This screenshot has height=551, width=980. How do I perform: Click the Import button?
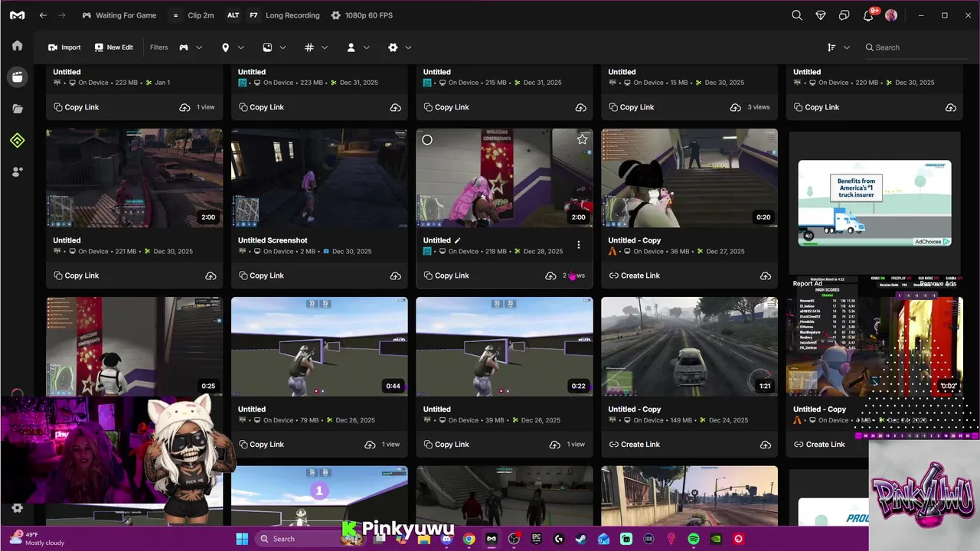point(64,47)
